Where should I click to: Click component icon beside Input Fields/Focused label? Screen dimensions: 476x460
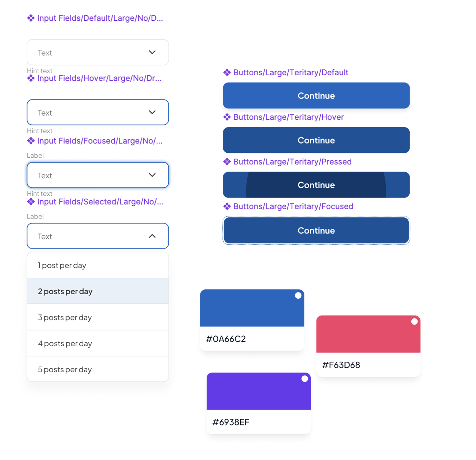(x=31, y=141)
